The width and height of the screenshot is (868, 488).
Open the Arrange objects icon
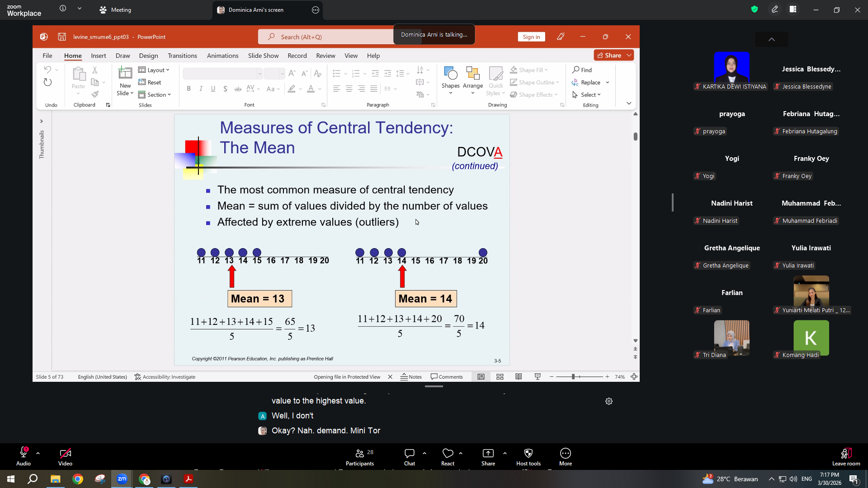(x=473, y=73)
